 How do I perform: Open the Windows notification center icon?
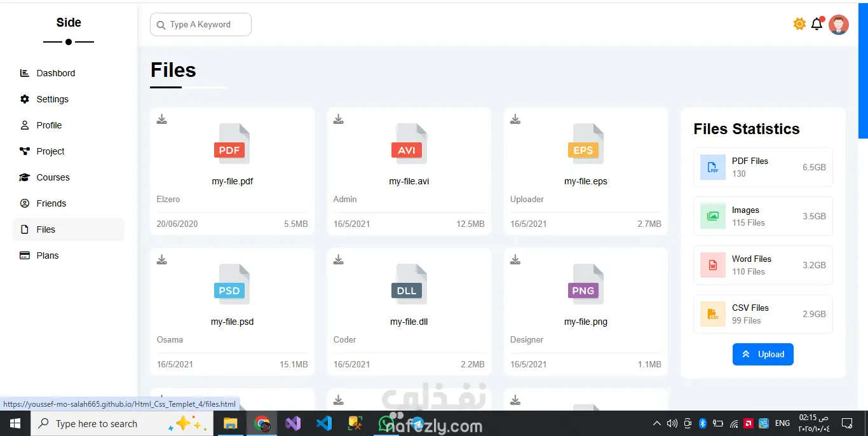click(x=847, y=423)
